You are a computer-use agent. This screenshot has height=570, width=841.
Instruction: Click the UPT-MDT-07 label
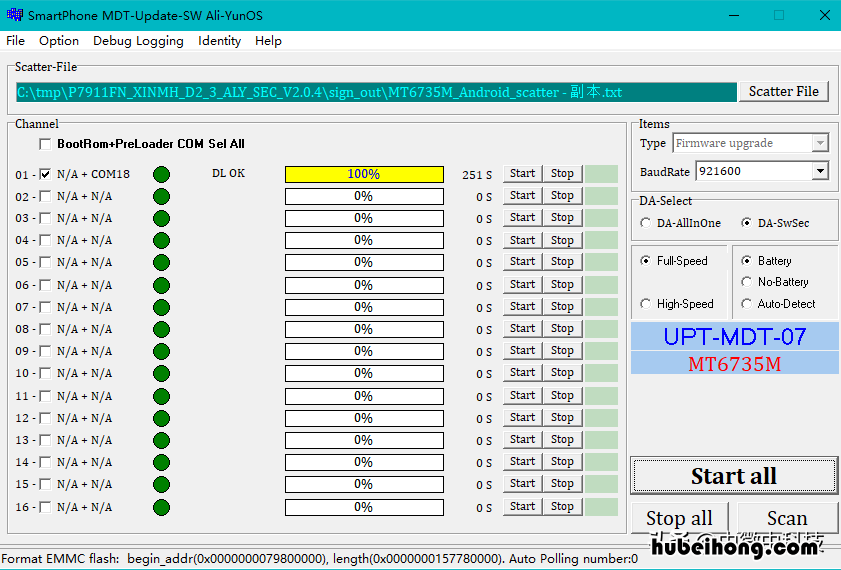[735, 337]
